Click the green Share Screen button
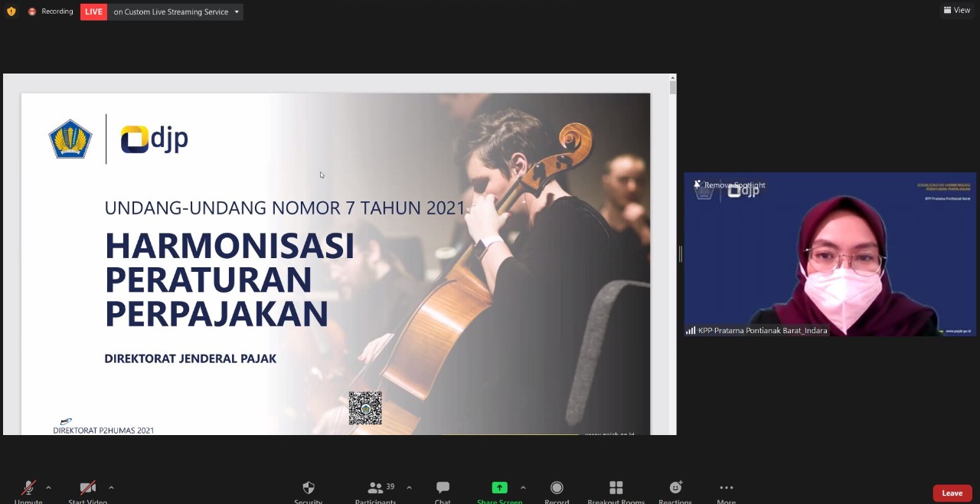Screen dimensions: 980x504 [x=499, y=491]
